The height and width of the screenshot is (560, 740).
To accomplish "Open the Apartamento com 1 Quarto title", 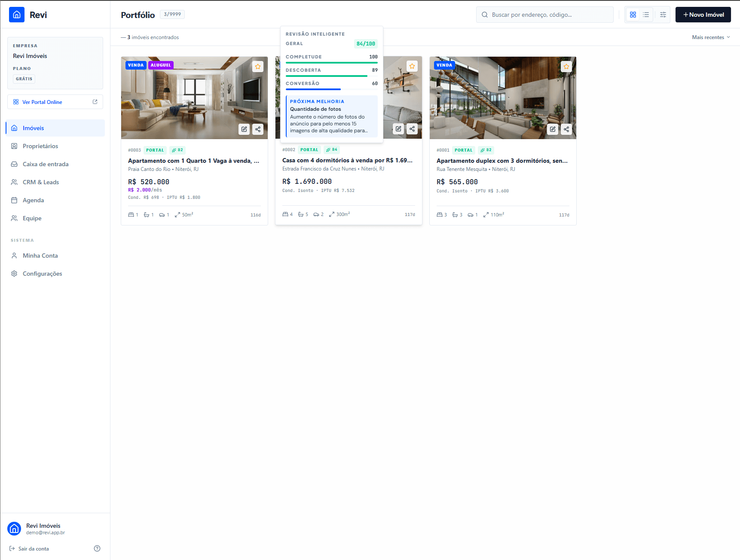I will tap(193, 161).
